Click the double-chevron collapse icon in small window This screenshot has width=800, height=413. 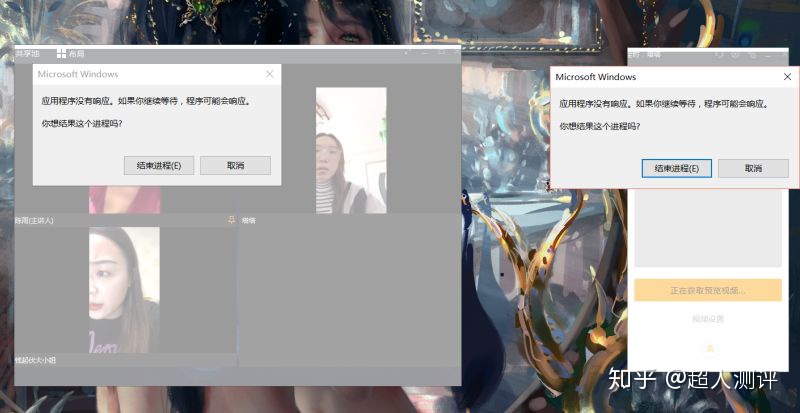[x=710, y=349]
